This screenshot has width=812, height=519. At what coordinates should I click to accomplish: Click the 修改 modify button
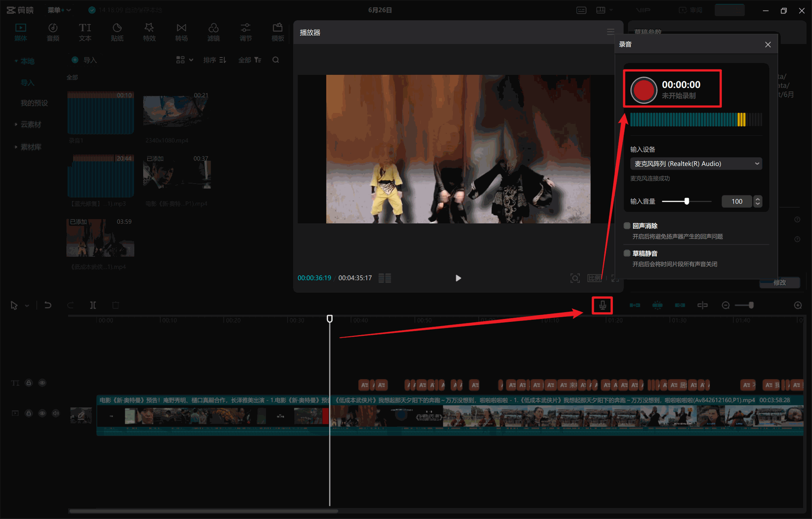click(x=779, y=283)
